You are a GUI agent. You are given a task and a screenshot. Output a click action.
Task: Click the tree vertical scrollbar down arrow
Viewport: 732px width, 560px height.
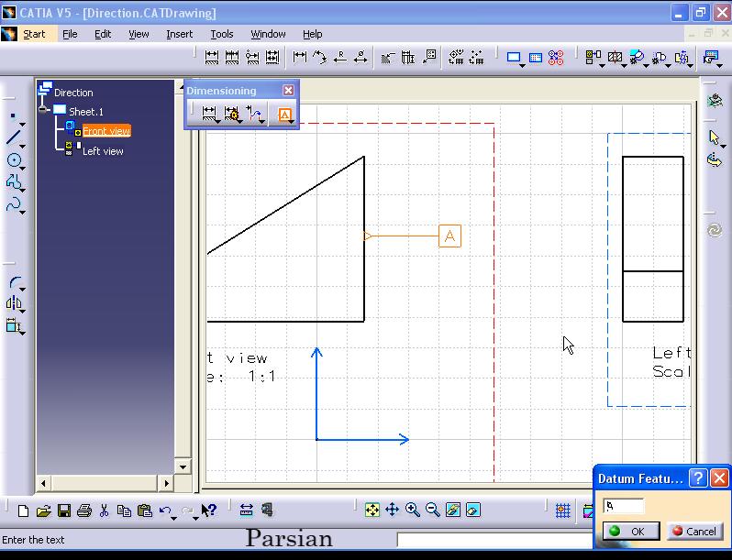pos(183,467)
